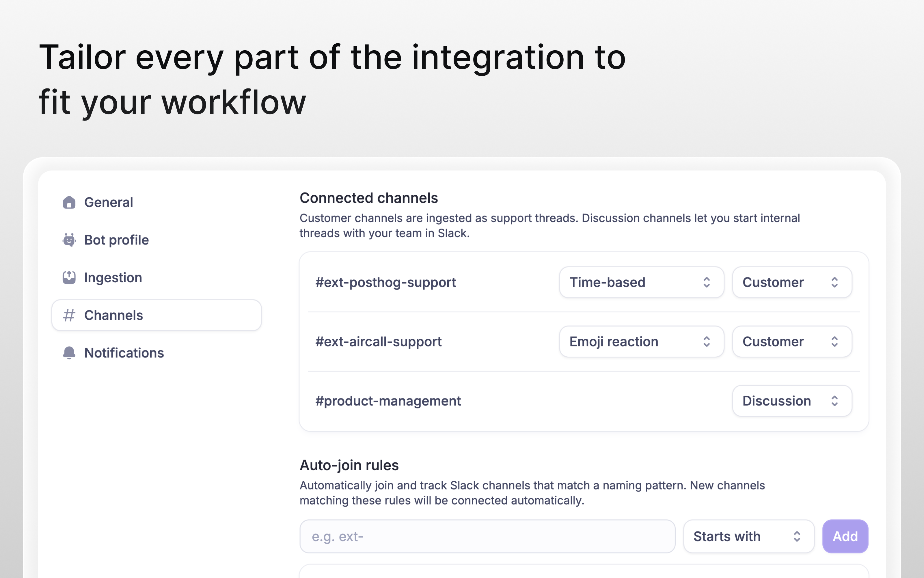
Task: Go to Bot profile settings
Action: point(157,240)
